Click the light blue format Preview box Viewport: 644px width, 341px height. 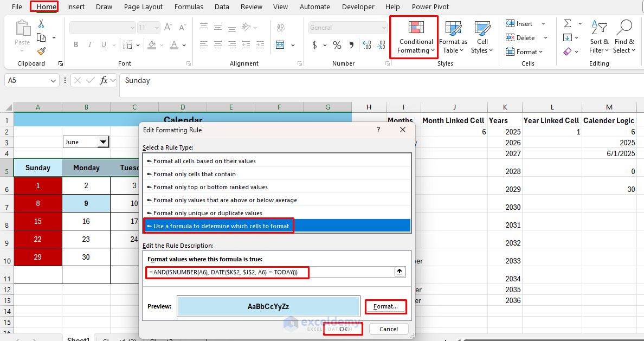[268, 306]
